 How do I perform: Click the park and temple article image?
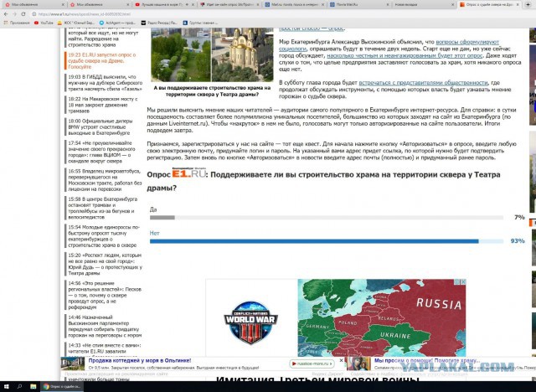click(212, 54)
